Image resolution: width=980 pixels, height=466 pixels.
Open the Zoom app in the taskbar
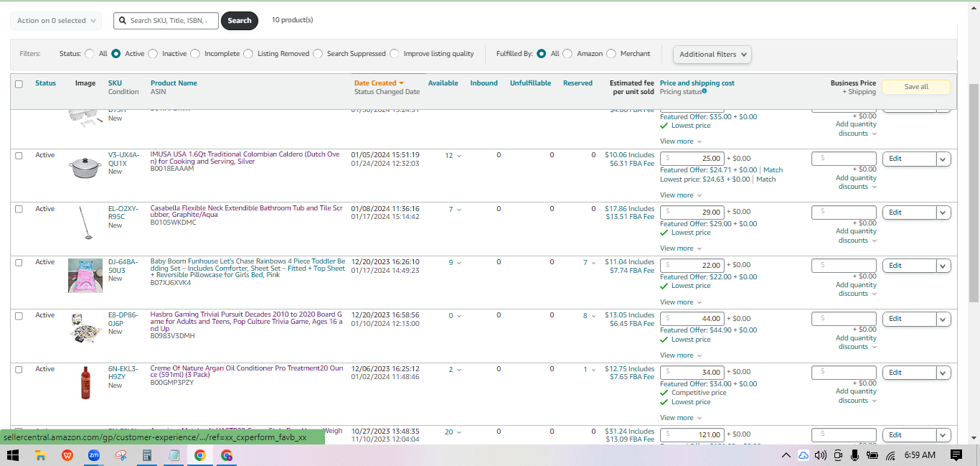tap(94, 455)
